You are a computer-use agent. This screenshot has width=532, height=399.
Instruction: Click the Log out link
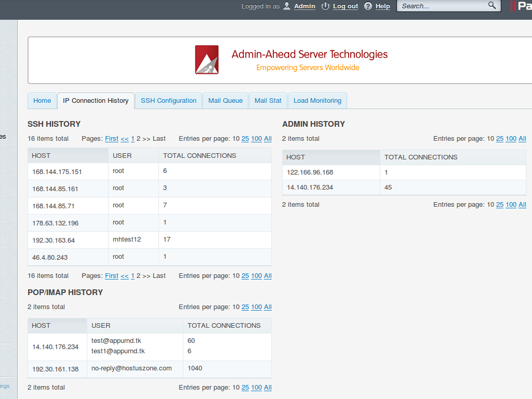[345, 6]
